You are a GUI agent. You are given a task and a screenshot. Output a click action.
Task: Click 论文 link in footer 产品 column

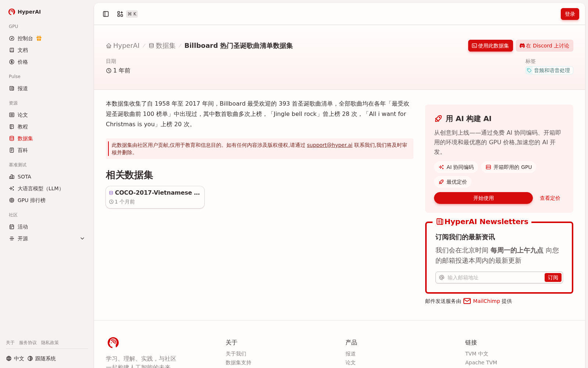point(351,362)
